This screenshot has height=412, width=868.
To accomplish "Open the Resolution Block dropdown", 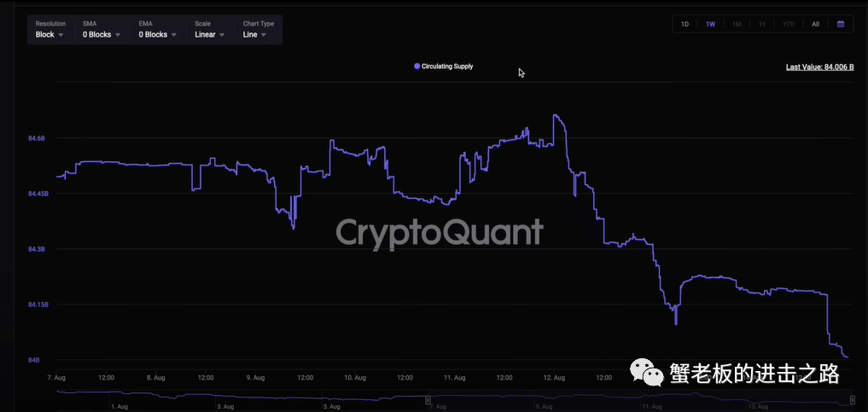I will coord(50,35).
